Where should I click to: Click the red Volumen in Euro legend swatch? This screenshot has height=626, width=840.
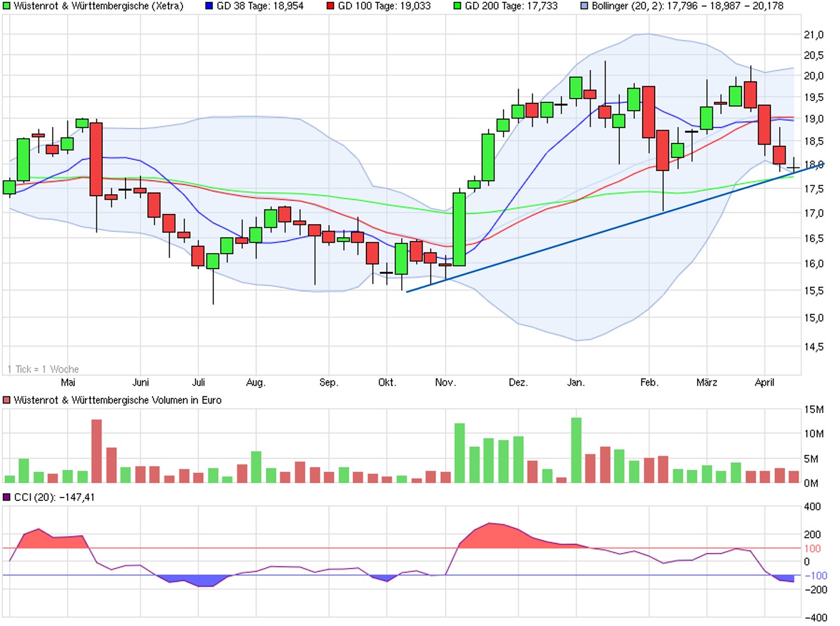click(x=7, y=400)
